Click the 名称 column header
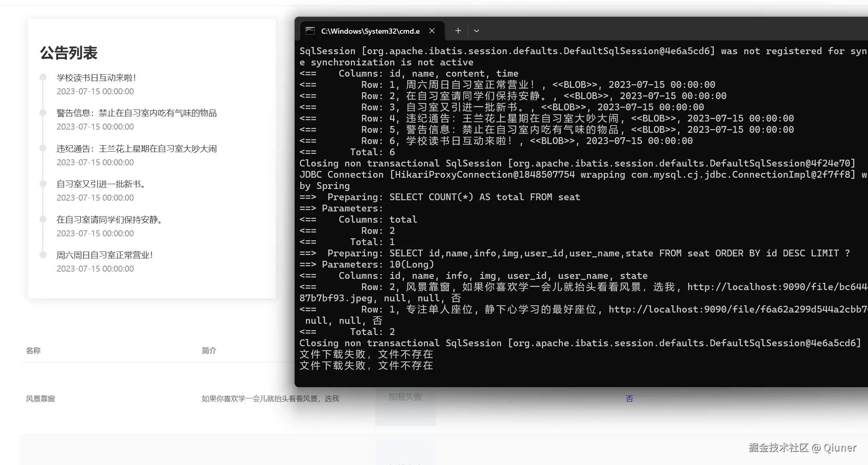The width and height of the screenshot is (868, 465). pyautogui.click(x=33, y=351)
